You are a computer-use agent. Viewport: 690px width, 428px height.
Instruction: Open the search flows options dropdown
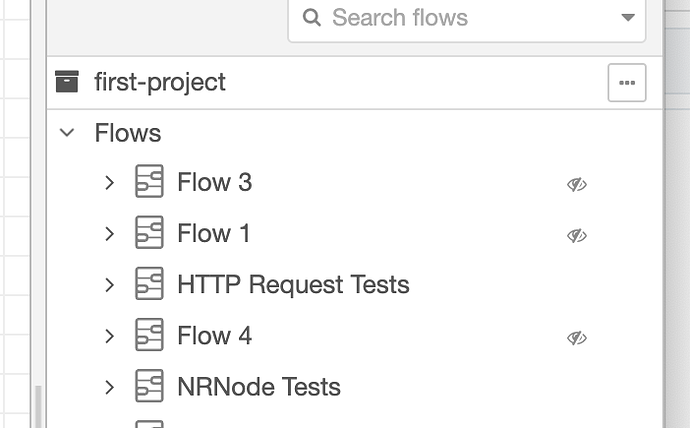[x=628, y=18]
